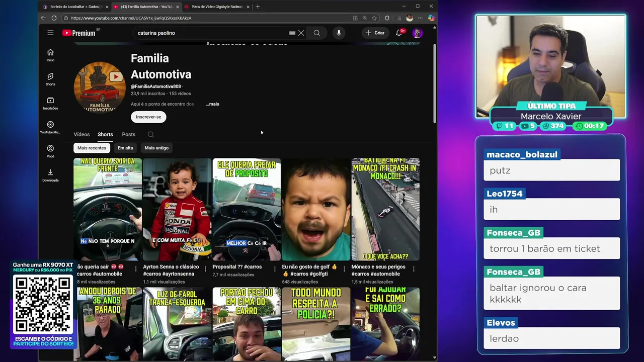Switch to Placa de Video Gigabyte Radeon tab
Screen dimensions: 644x362
coord(216,7)
